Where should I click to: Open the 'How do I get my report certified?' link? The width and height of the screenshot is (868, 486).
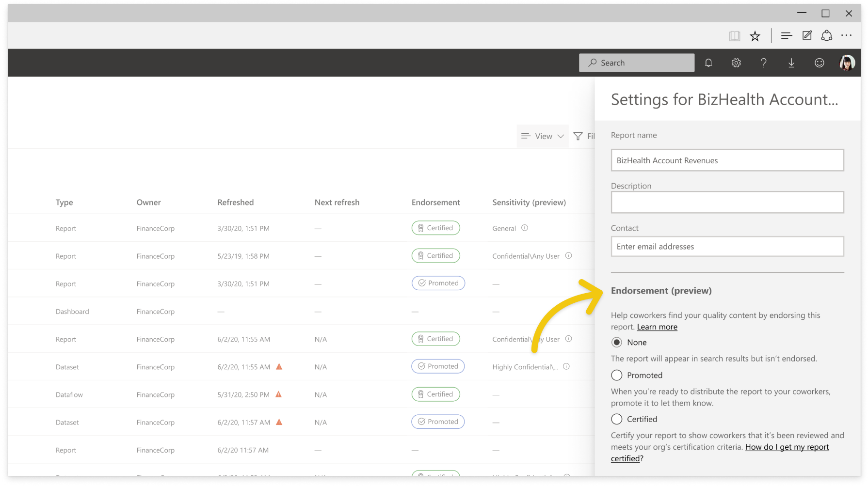tap(787, 447)
